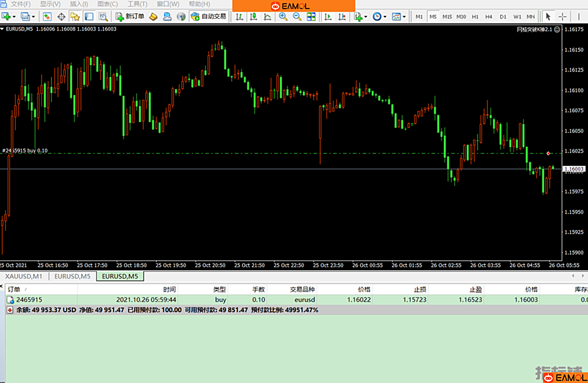Toggle the AutoTrading (自动交易) button

[x=209, y=16]
